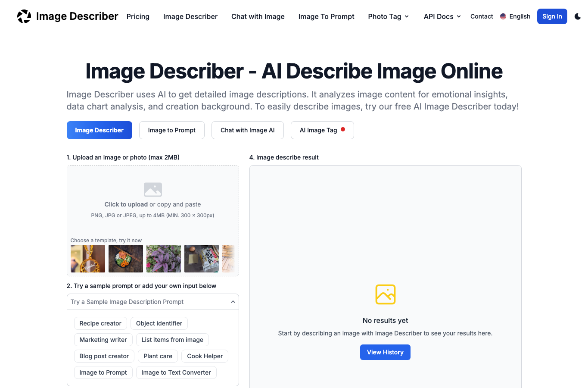Click the main page heading text
The width and height of the screenshot is (588, 388).
(x=294, y=71)
